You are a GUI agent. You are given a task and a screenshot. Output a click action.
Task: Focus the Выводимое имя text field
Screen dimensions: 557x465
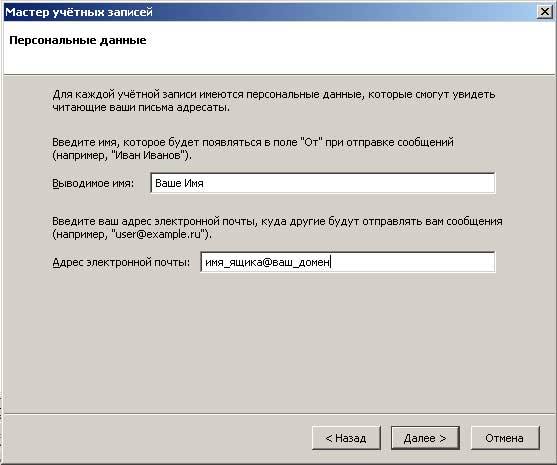(x=323, y=183)
